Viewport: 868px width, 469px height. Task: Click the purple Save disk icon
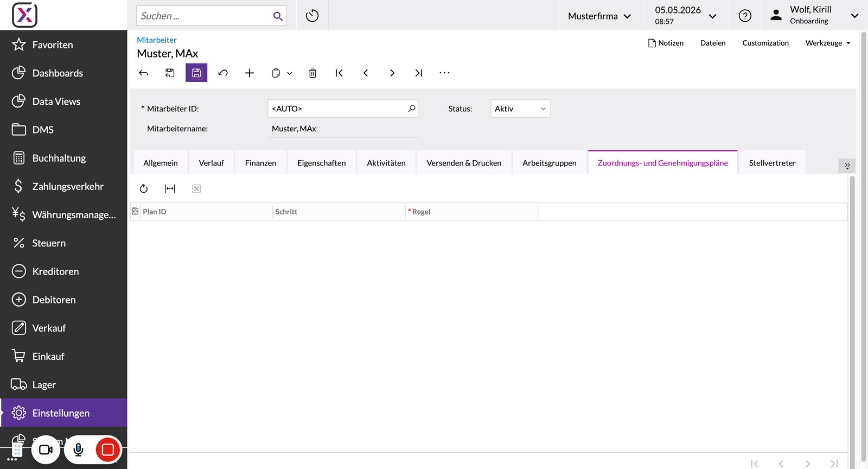click(x=196, y=73)
